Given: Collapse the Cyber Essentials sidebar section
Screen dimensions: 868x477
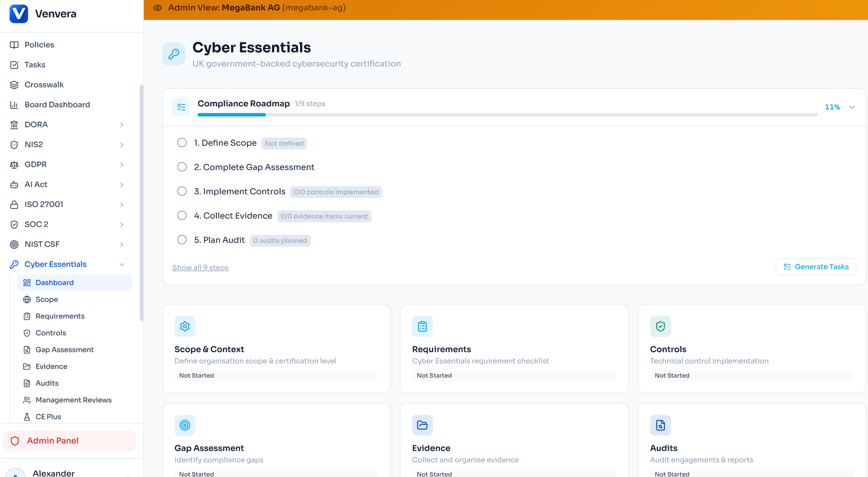Looking at the screenshot, I should coord(122,264).
